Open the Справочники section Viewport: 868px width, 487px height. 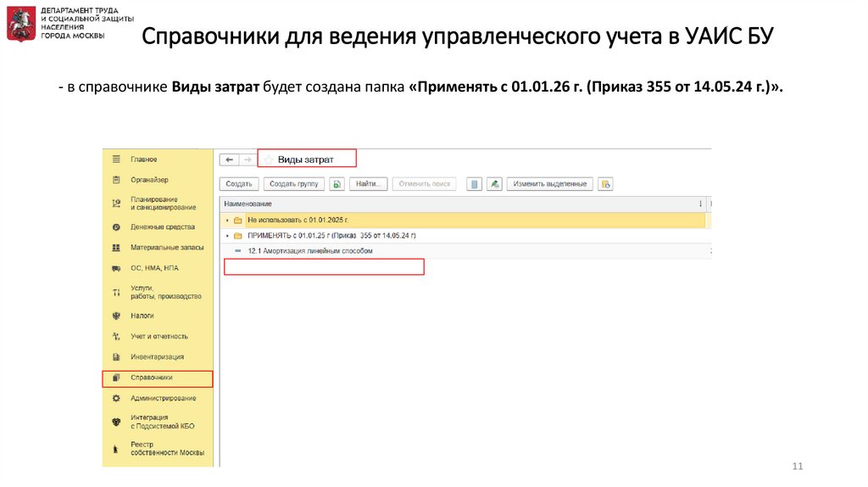coord(158,378)
